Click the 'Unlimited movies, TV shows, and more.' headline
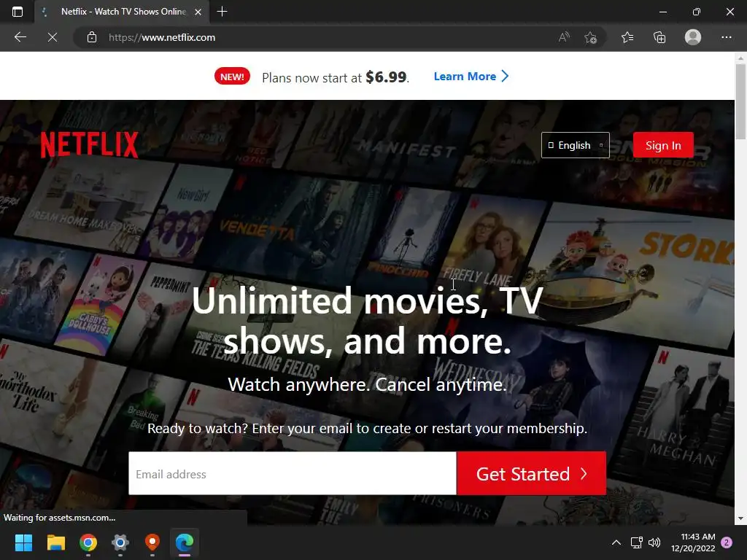Image resolution: width=747 pixels, height=560 pixels. pos(368,321)
